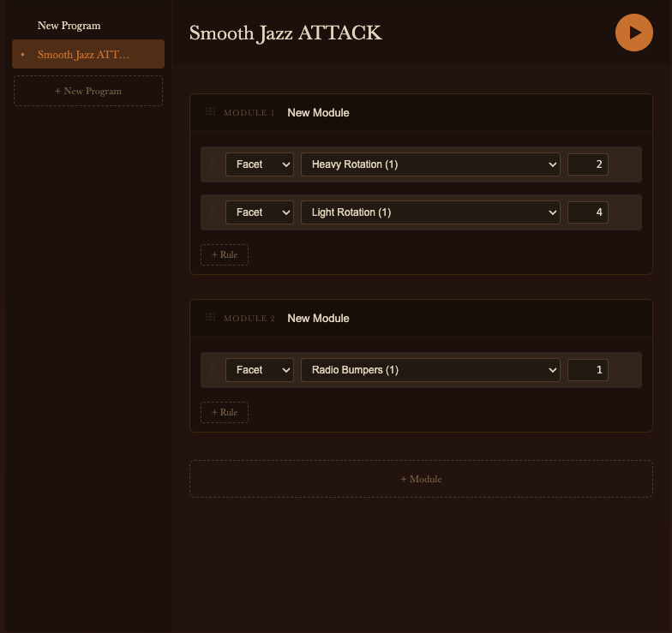This screenshot has width=672, height=633.
Task: Focus the count field showing 4
Action: (x=588, y=212)
